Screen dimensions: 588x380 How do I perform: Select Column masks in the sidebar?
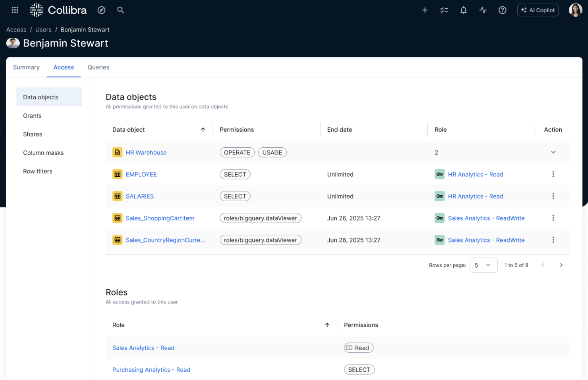click(43, 153)
